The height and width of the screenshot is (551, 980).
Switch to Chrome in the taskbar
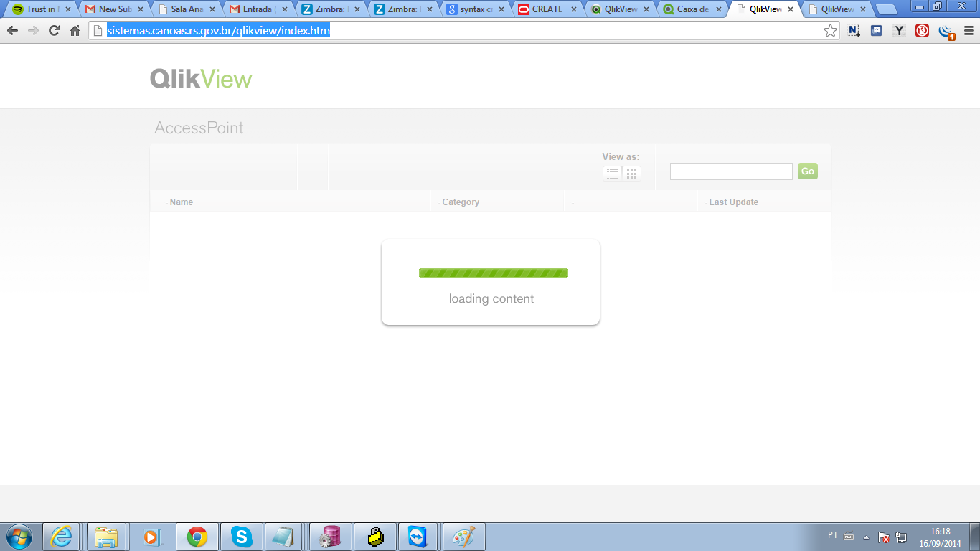(197, 537)
